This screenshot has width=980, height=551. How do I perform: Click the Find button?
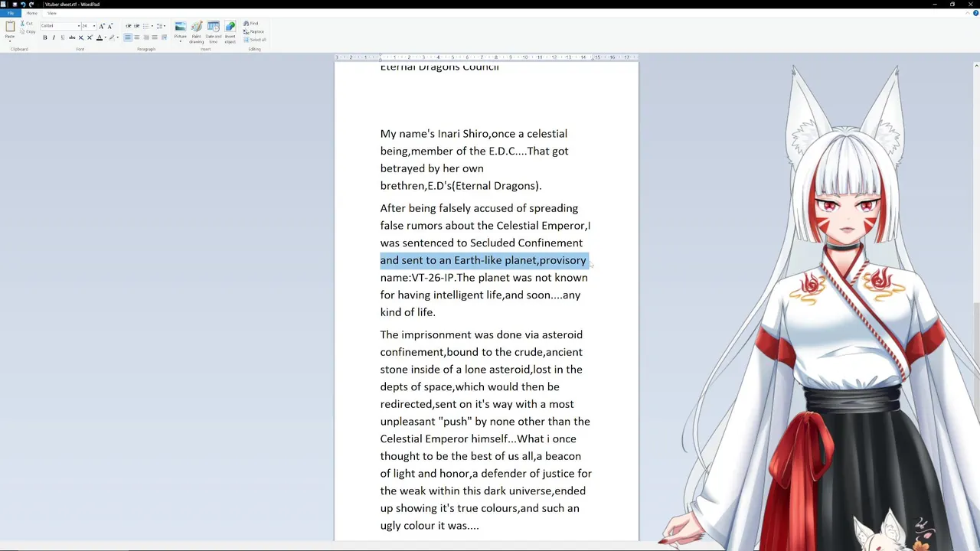(251, 24)
